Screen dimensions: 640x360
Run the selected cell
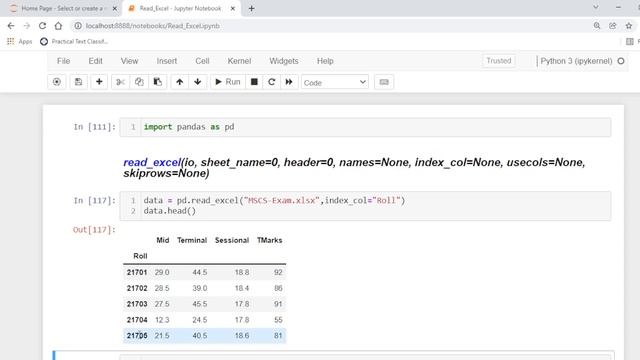coord(228,82)
